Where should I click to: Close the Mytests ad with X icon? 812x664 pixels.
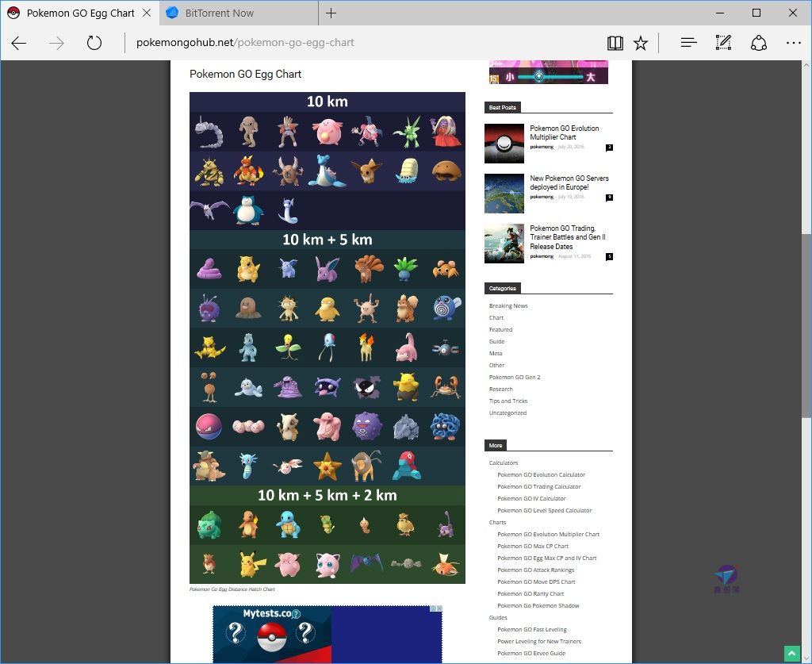[439, 608]
